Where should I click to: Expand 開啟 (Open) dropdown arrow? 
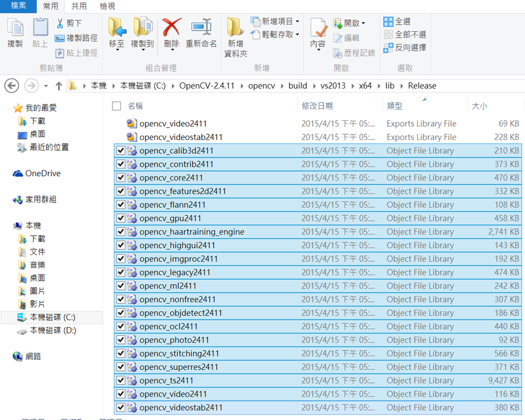364,24
